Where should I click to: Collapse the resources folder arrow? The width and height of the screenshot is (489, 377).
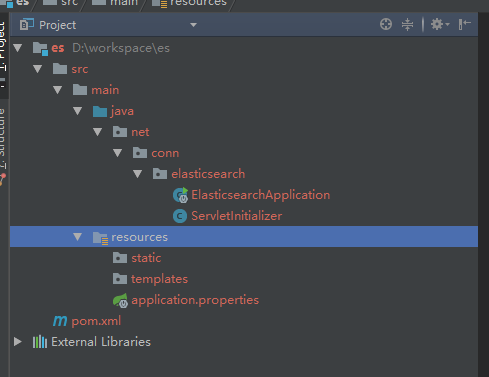[78, 237]
